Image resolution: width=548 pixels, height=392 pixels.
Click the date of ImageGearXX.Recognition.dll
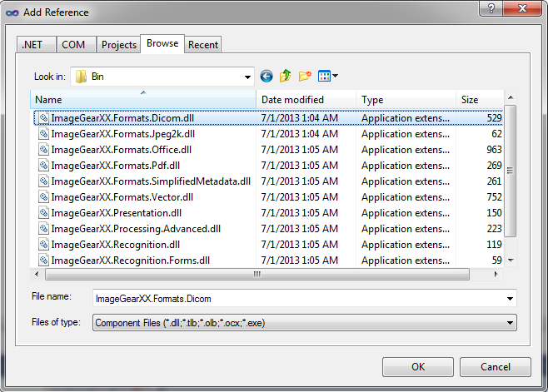[300, 245]
